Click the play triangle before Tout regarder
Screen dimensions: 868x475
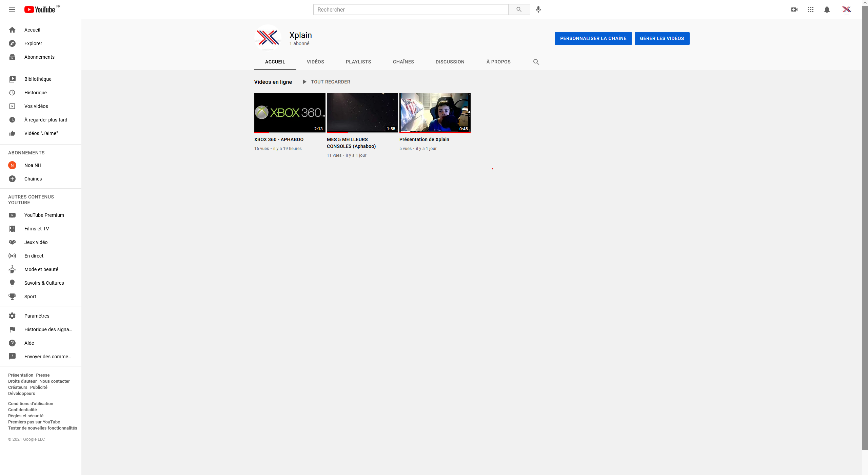pyautogui.click(x=304, y=82)
